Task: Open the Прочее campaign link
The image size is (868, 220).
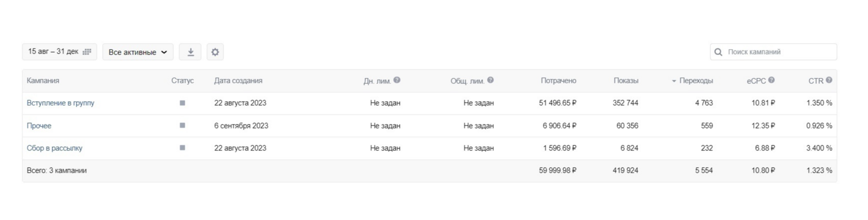Action: (x=39, y=125)
